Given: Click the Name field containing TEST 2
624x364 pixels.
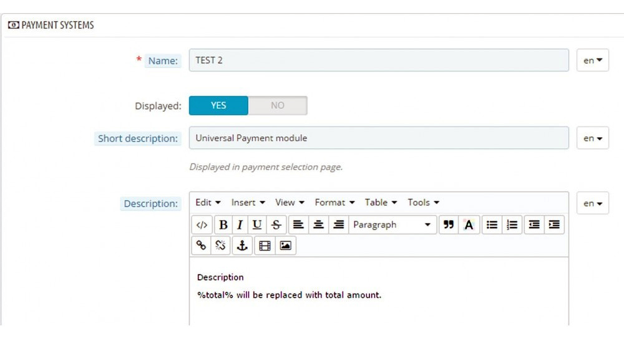Looking at the screenshot, I should pos(379,60).
